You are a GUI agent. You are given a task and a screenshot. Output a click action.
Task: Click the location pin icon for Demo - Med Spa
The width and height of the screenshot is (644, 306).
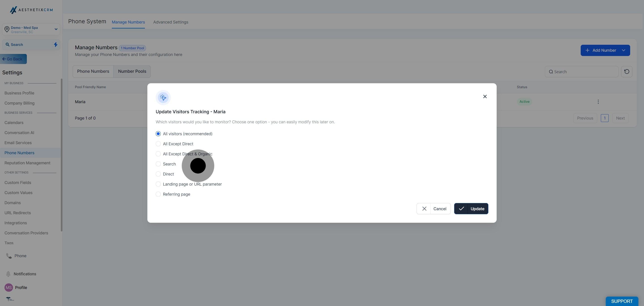pos(7,29)
